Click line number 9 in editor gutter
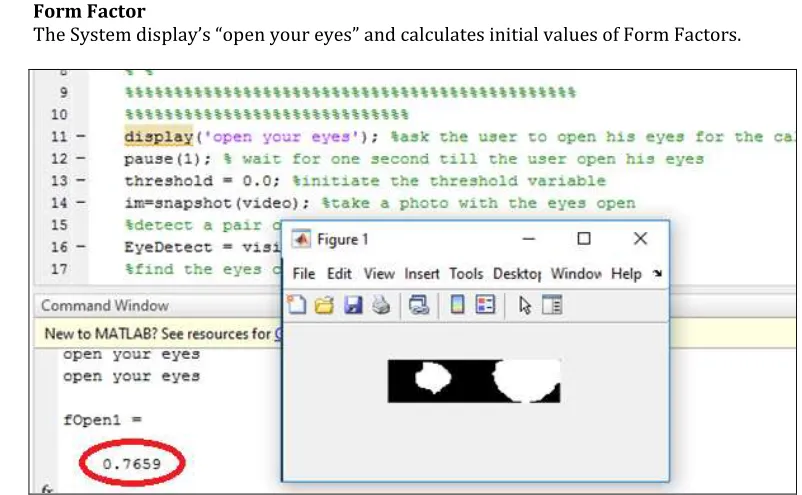802x495 pixels. pos(63,93)
